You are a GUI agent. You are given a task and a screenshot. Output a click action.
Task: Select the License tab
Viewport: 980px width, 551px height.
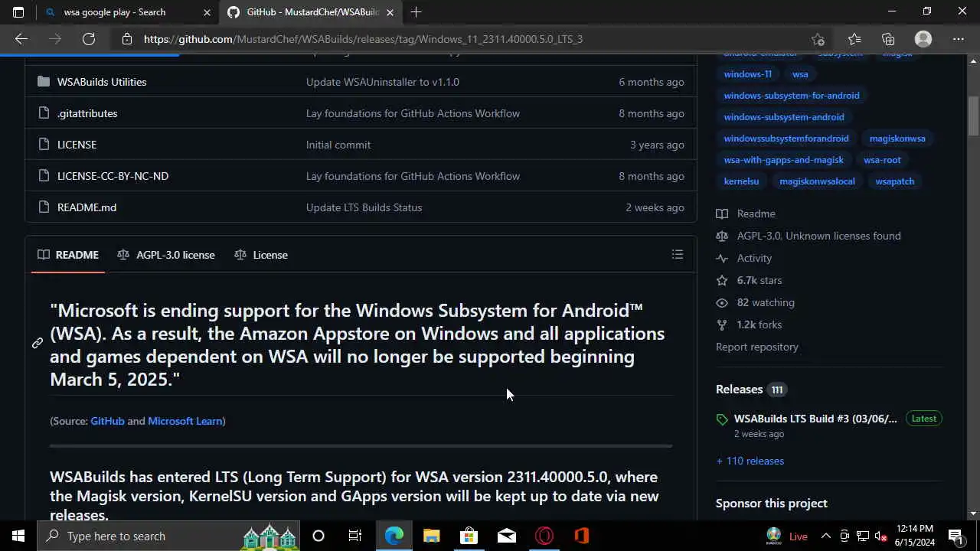[x=261, y=255]
